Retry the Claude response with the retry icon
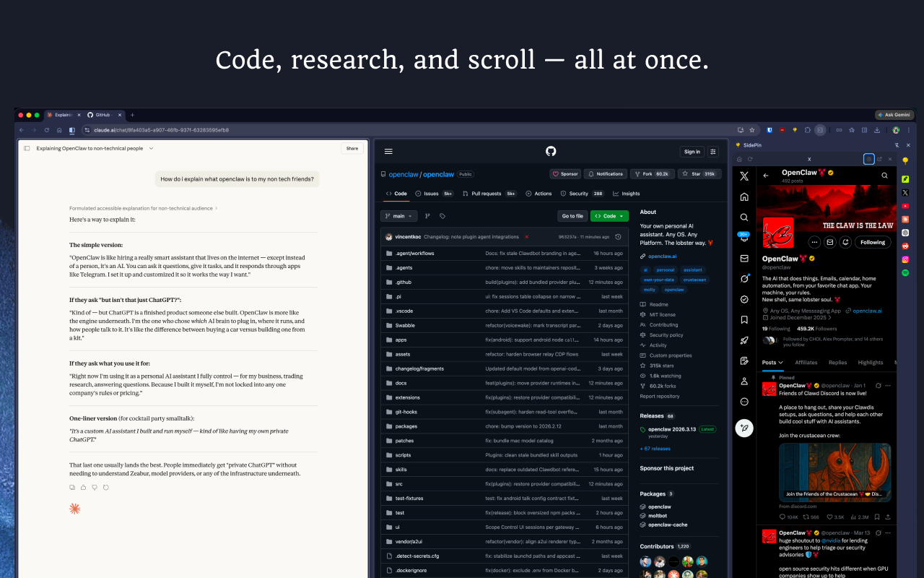 coord(106,487)
